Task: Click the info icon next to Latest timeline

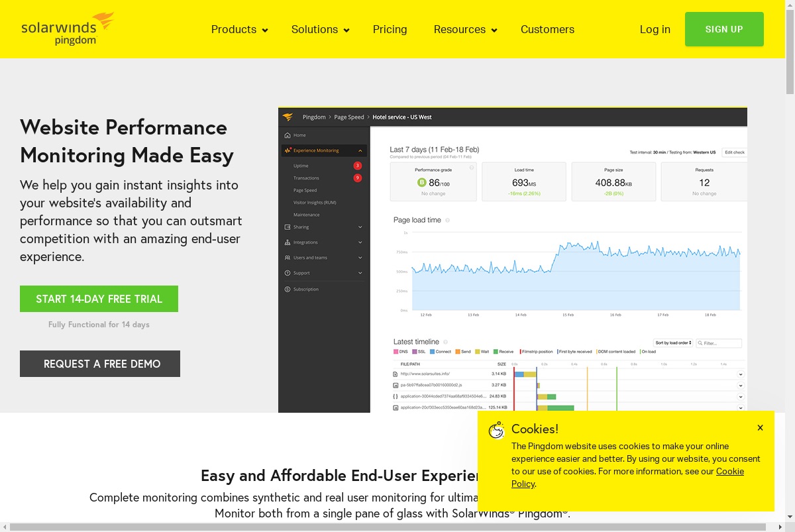Action: click(446, 342)
